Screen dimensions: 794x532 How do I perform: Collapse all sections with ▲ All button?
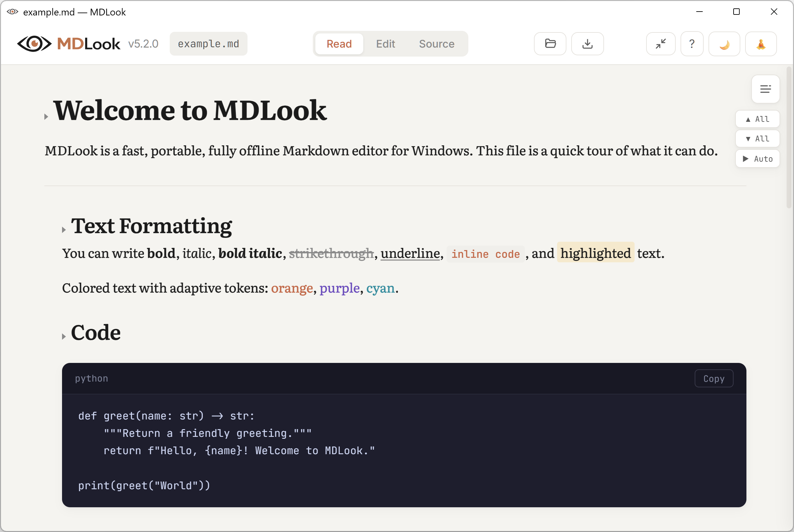757,119
